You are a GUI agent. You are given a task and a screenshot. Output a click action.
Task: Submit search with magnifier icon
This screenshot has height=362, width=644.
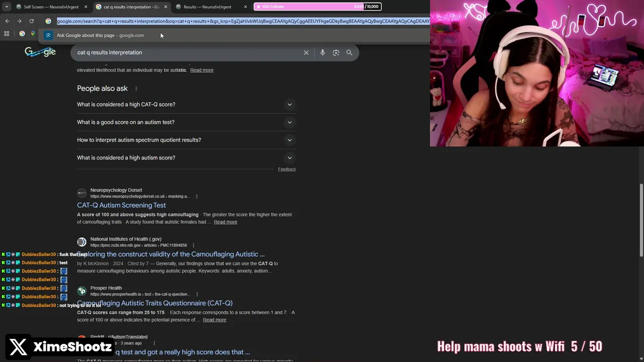tap(349, 52)
